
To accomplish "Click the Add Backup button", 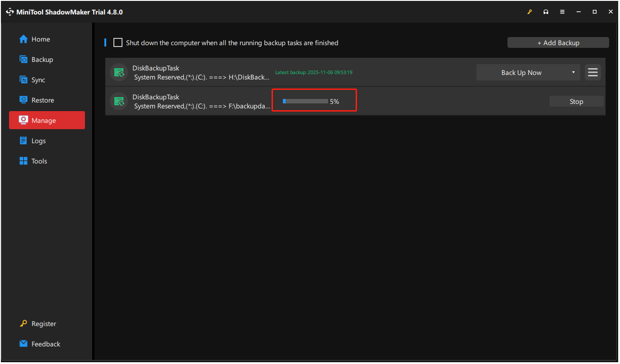I will 558,42.
